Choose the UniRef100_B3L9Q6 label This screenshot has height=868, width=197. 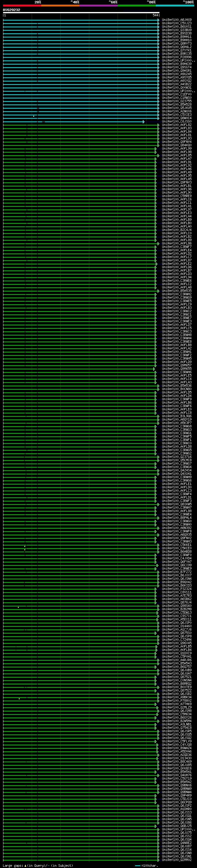click(177, 416)
